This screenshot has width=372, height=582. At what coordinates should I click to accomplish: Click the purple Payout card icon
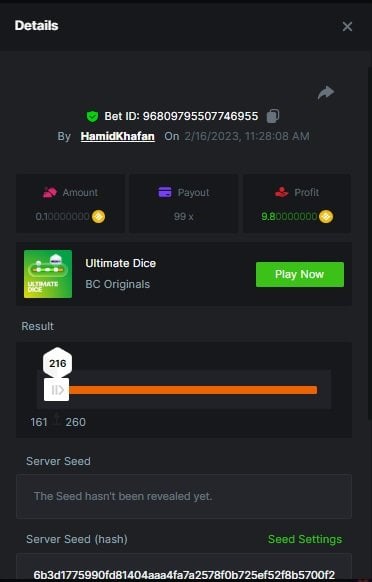point(165,192)
